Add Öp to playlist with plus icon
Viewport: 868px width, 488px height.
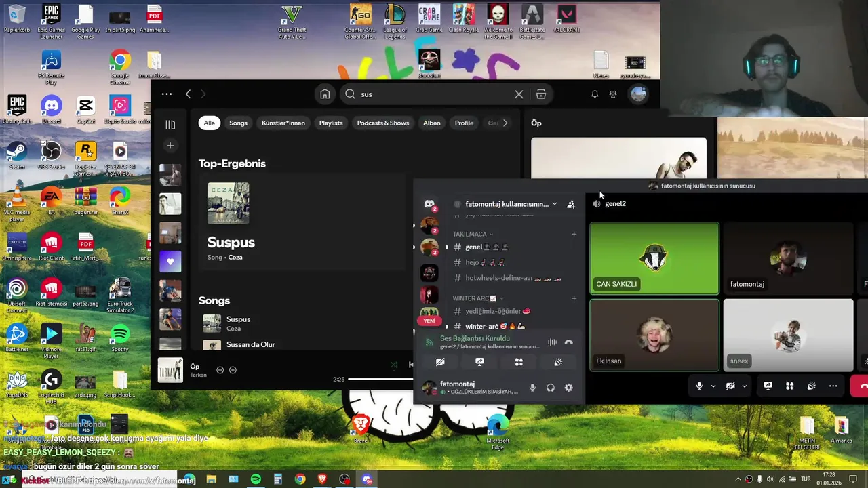pos(233,370)
